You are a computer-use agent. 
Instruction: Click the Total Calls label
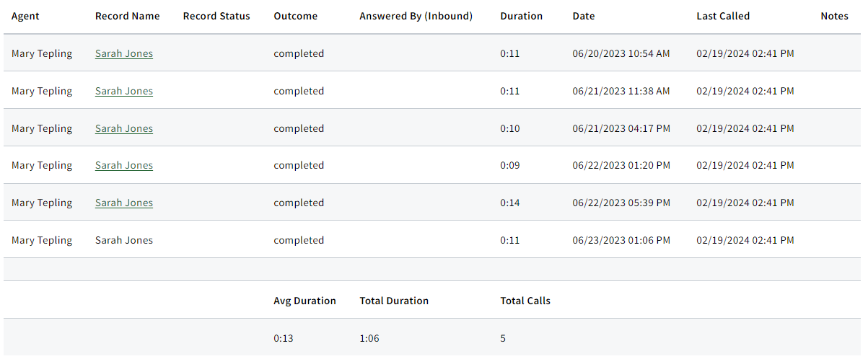(525, 301)
